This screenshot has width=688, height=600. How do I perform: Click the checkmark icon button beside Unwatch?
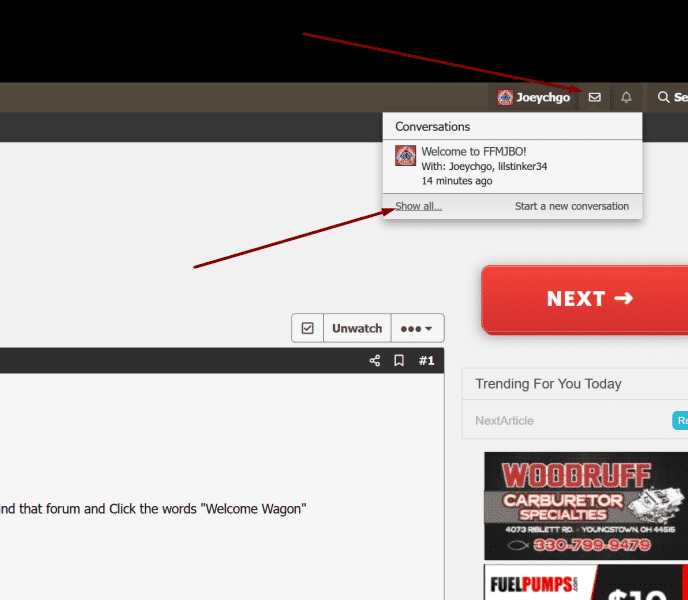click(x=308, y=328)
